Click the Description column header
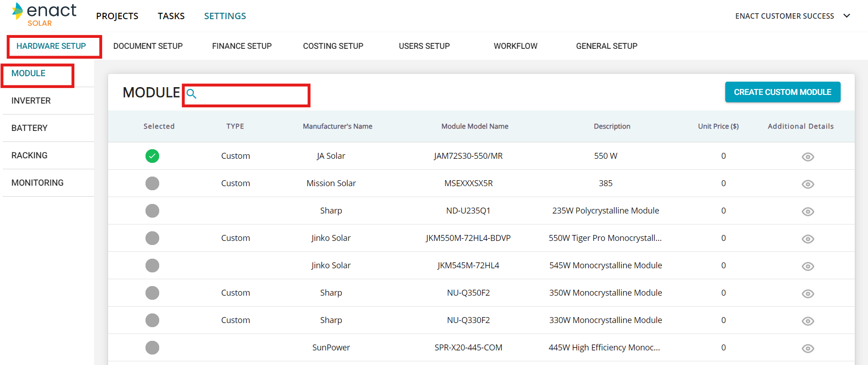868x365 pixels. (x=612, y=126)
